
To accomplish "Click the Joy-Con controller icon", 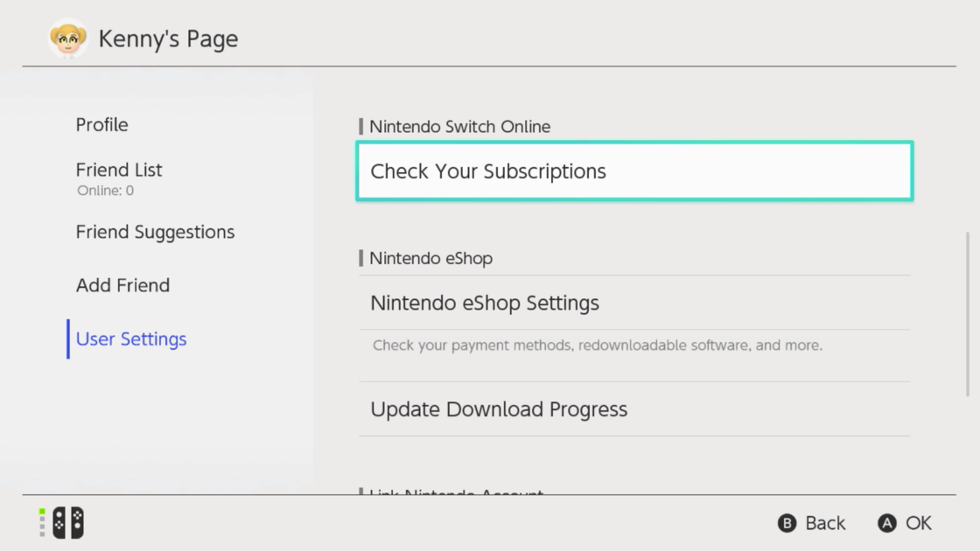I will 68,523.
